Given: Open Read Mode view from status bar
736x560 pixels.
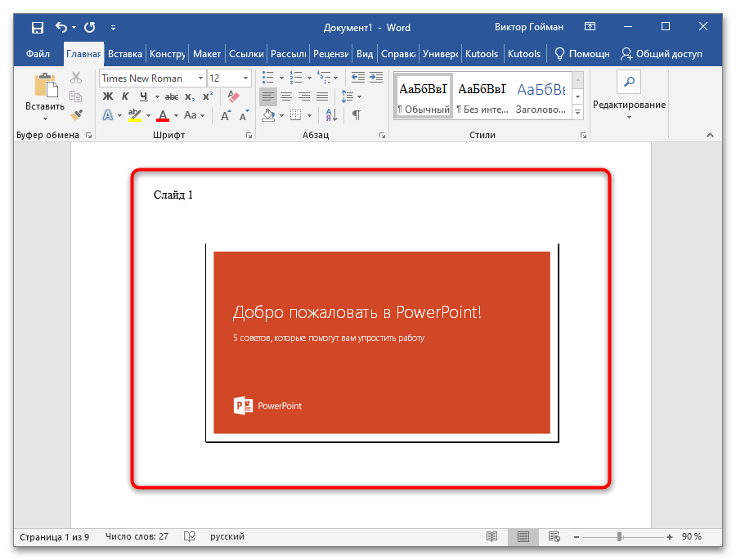Looking at the screenshot, I should [x=491, y=537].
